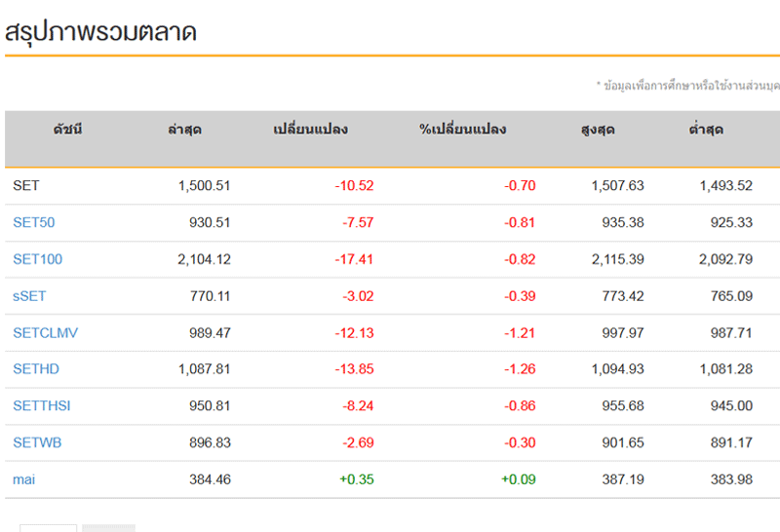Select the SETHD index link

37,369
